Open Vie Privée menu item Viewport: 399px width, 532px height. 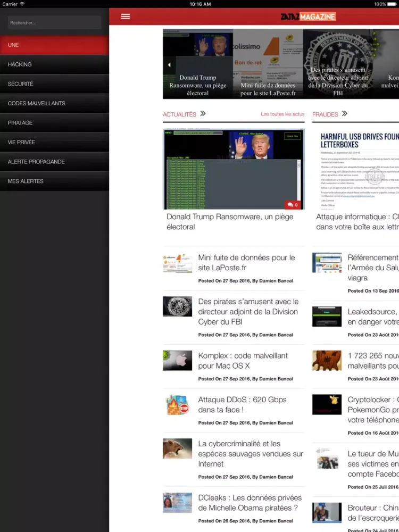pos(54,142)
